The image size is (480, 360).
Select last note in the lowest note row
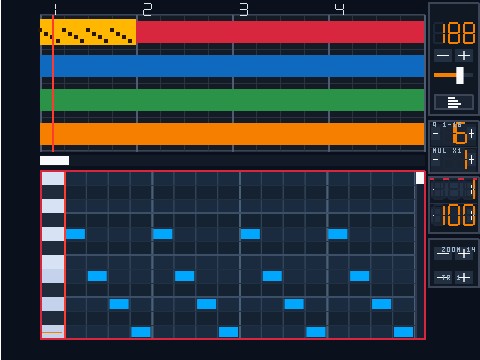point(403,332)
